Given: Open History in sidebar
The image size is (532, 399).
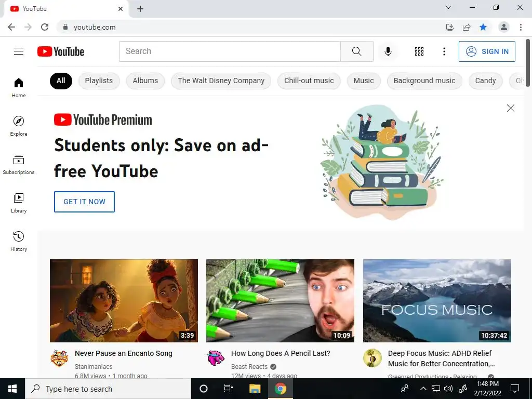Looking at the screenshot, I should (x=19, y=241).
